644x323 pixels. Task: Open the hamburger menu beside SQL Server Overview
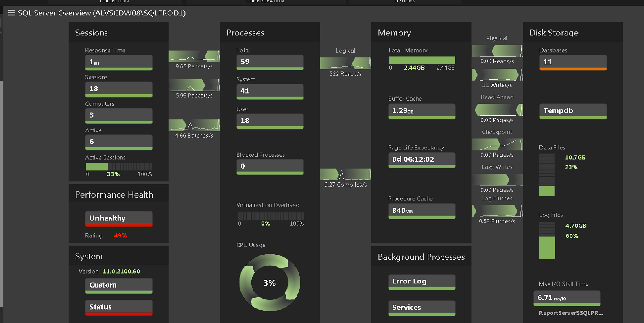11,13
